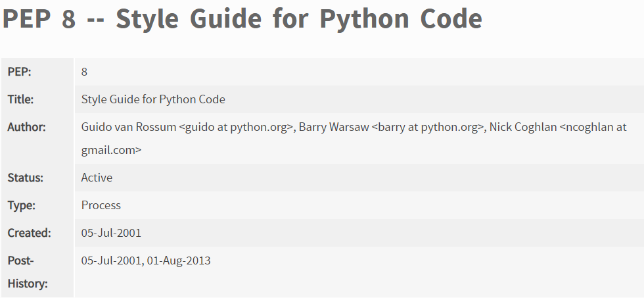Click the title value 'Style Guide for Python Code'

coord(153,99)
